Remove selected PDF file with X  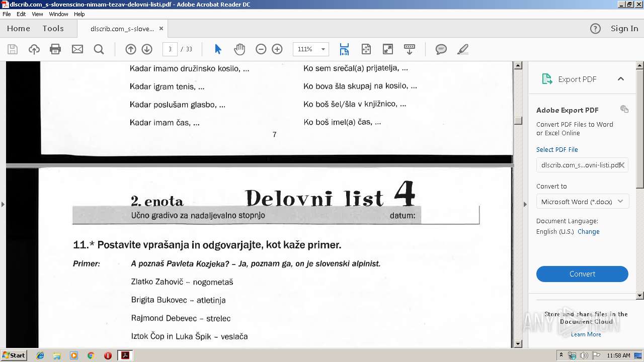coord(622,165)
